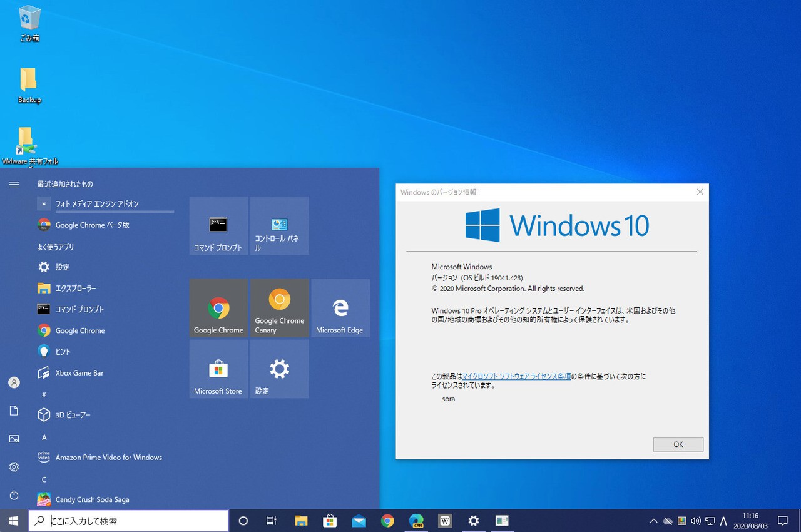Open Documents from the Start rail
This screenshot has width=801, height=532.
coord(14,411)
